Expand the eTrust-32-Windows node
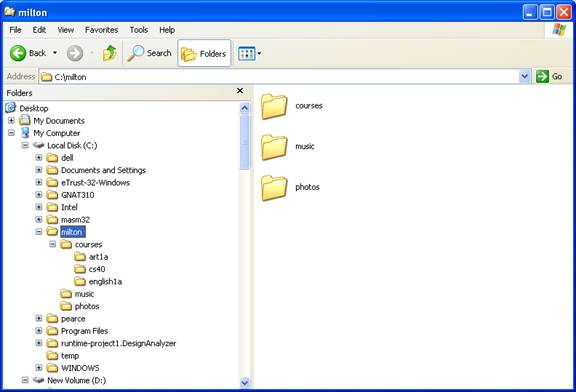 (39, 182)
